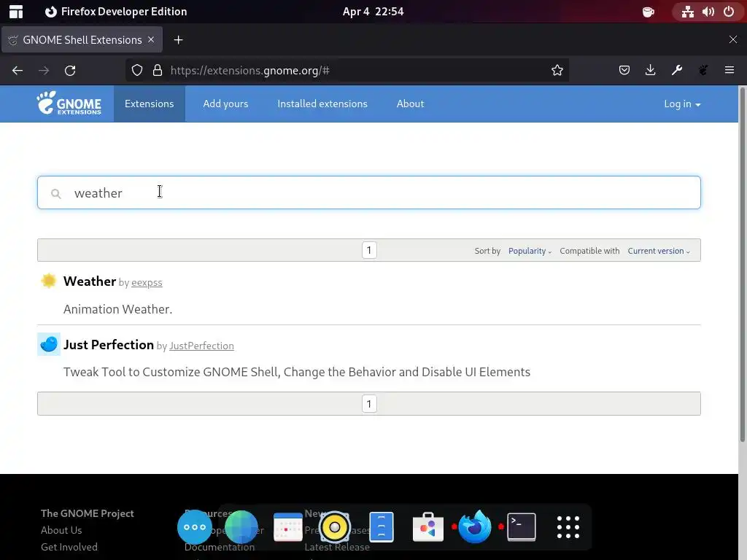Open the Just Perfection extension link

tap(109, 344)
